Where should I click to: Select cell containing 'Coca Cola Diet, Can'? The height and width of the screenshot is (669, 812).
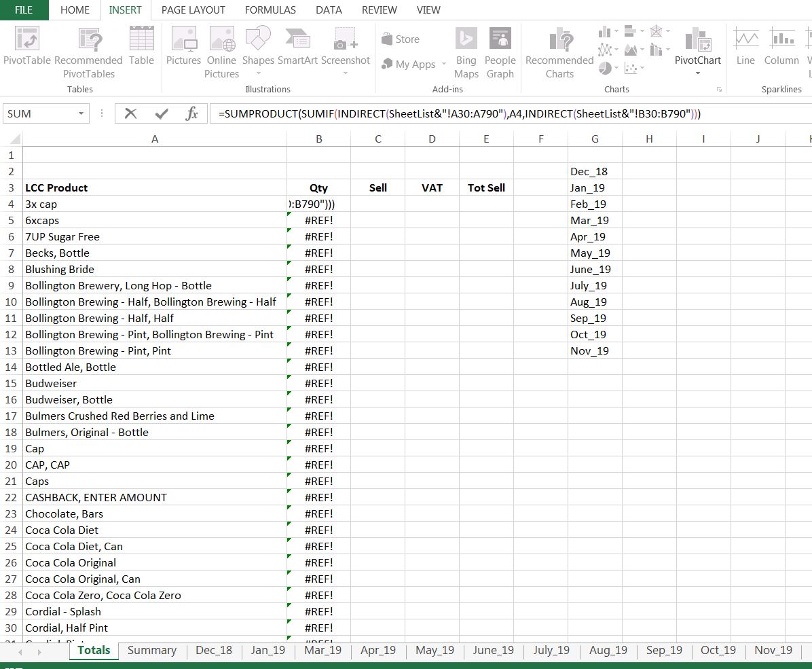154,546
